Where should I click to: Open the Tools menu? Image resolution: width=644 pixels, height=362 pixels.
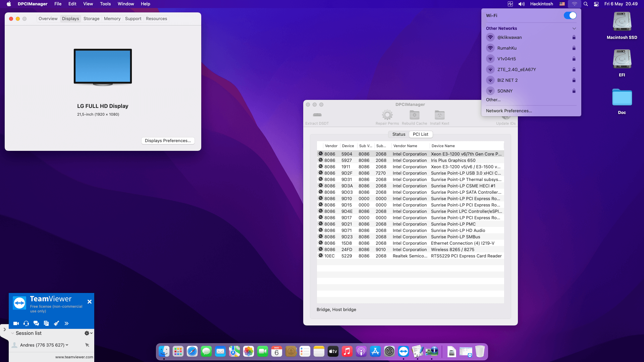105,4
